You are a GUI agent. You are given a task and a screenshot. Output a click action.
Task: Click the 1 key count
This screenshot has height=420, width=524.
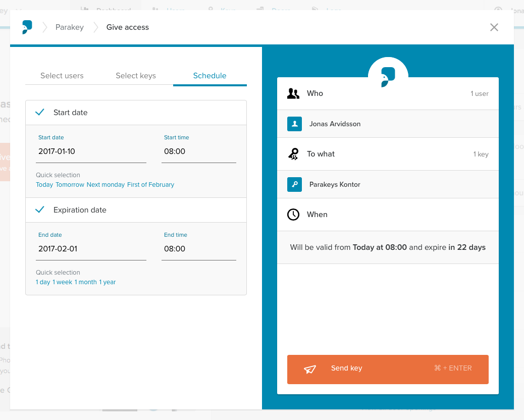tap(481, 154)
